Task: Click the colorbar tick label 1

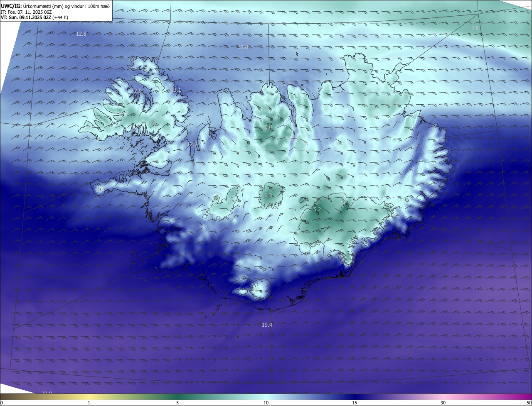Action: coord(89,403)
